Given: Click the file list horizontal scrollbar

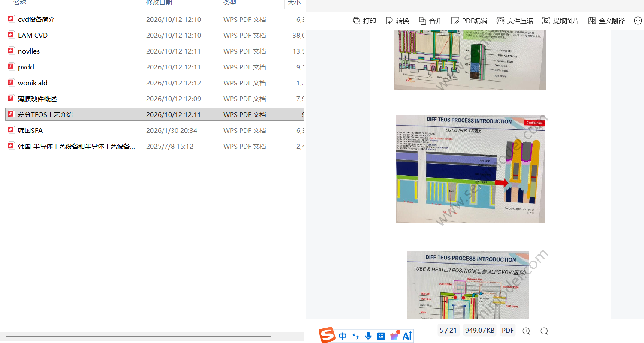Looking at the screenshot, I should click(x=138, y=337).
